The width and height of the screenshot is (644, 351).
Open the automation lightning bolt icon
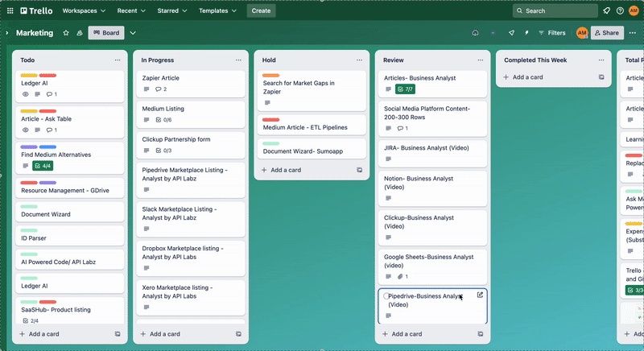pos(526,33)
